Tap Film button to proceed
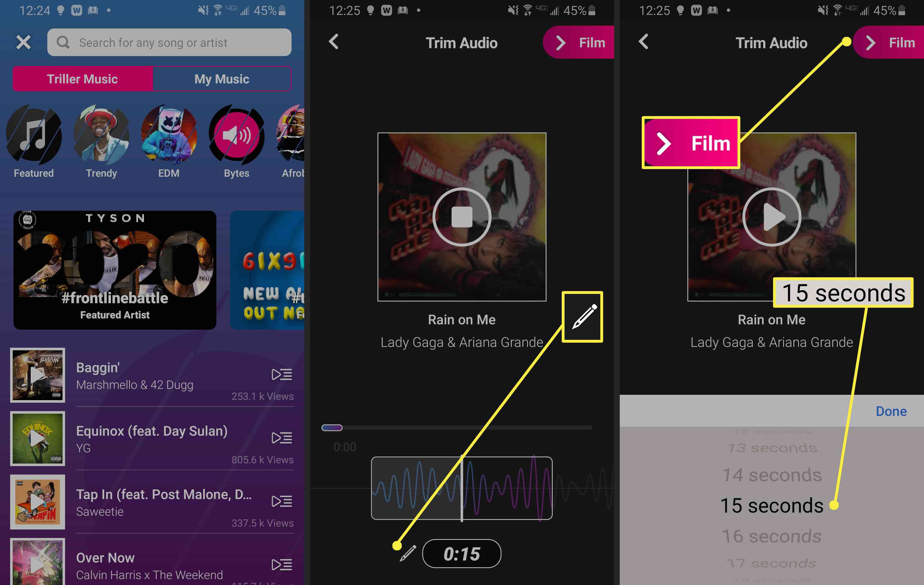The width and height of the screenshot is (924, 585). coord(886,43)
